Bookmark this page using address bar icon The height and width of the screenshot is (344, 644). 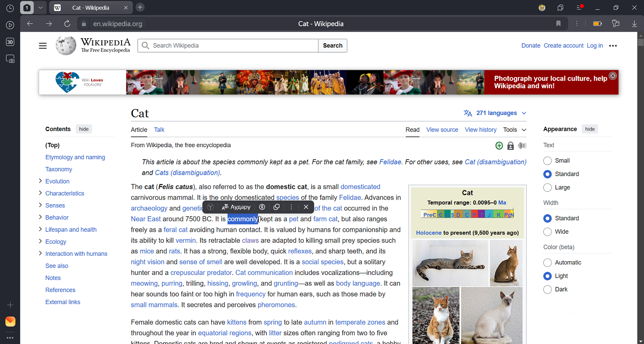click(558, 24)
